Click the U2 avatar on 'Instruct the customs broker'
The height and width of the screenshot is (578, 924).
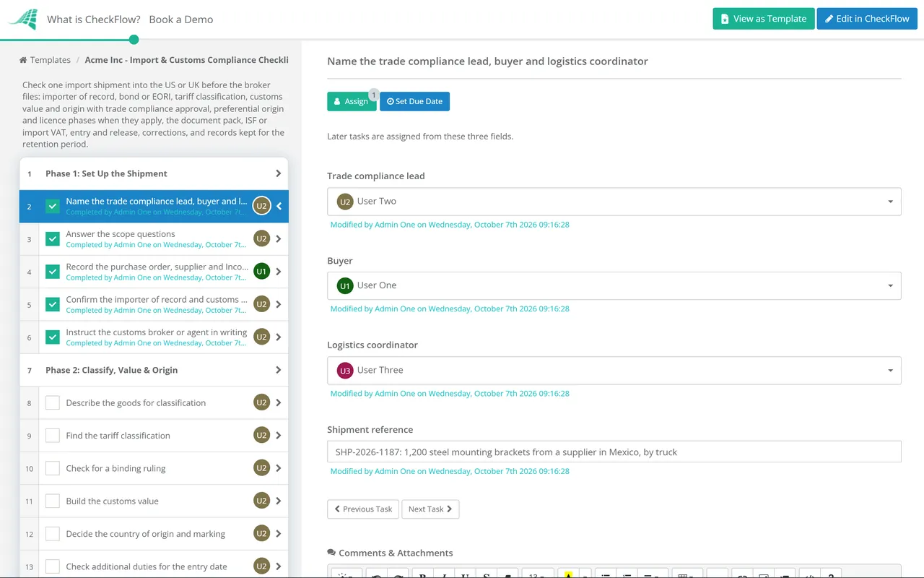point(261,337)
